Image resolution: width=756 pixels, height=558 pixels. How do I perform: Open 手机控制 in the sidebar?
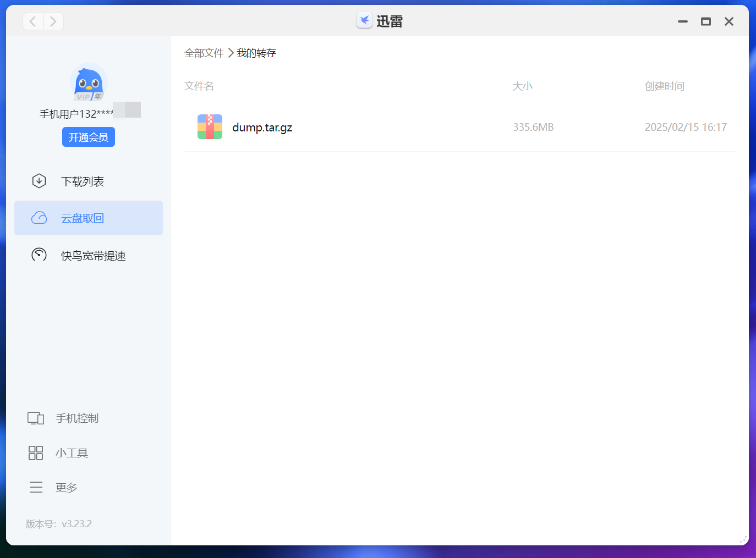[x=77, y=418]
